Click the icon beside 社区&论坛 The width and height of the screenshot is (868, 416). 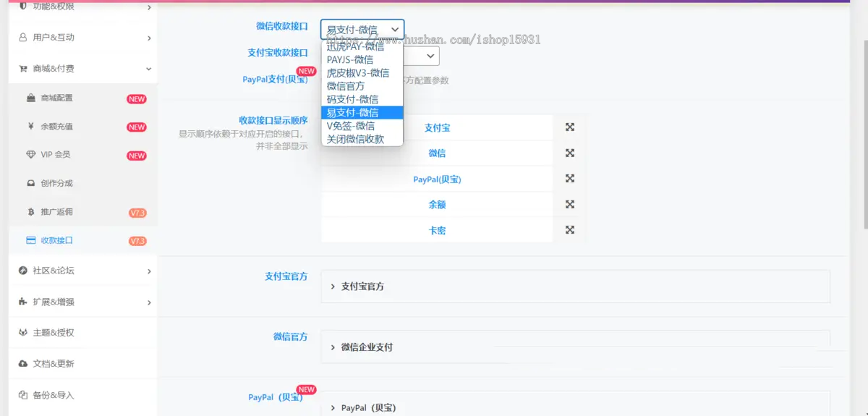pos(23,271)
